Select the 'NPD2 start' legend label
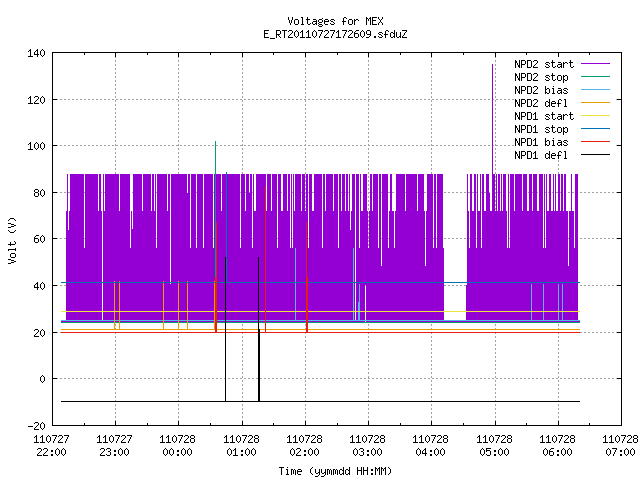The image size is (640, 480). (544, 64)
